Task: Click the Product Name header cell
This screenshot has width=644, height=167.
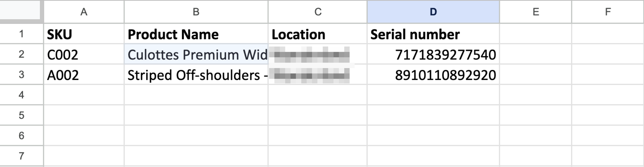Action: (x=196, y=34)
